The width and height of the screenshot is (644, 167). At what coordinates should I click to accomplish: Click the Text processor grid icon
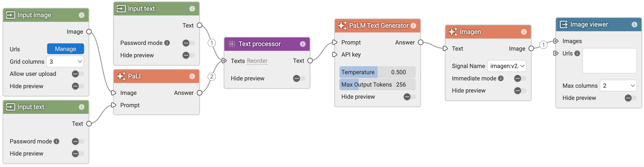tap(232, 44)
